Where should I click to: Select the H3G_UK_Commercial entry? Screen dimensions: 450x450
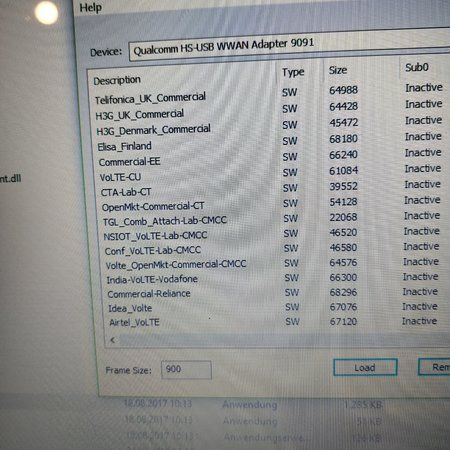coord(139,114)
